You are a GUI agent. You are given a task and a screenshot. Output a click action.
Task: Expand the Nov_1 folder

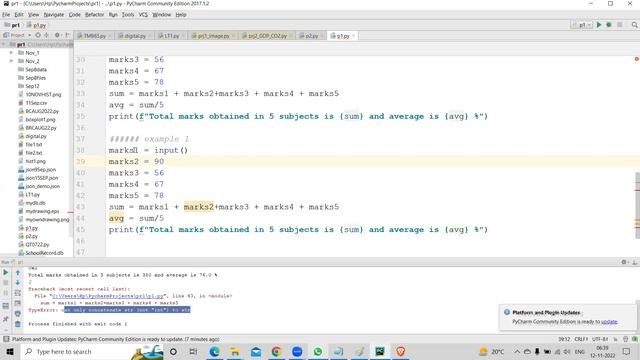11,53
